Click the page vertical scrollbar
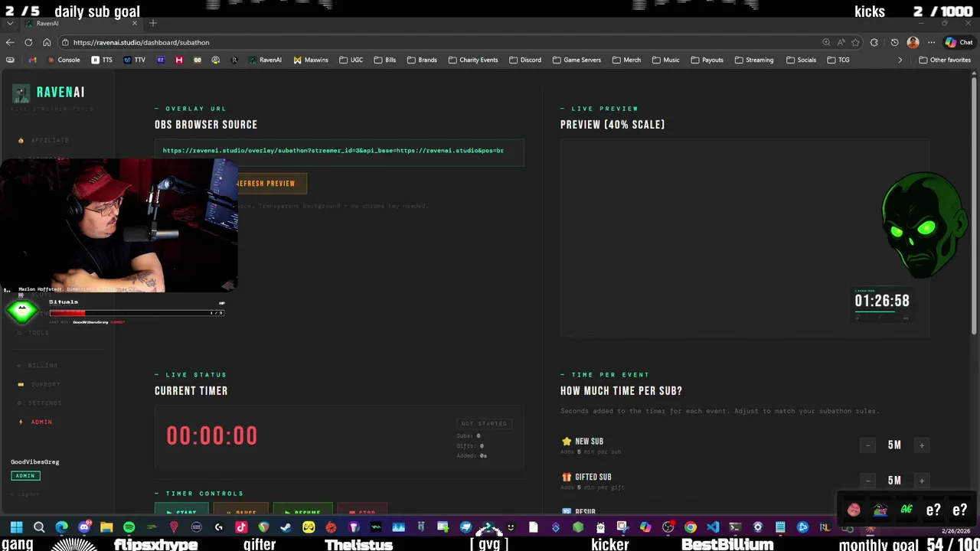This screenshot has height=551, width=980. point(974,204)
